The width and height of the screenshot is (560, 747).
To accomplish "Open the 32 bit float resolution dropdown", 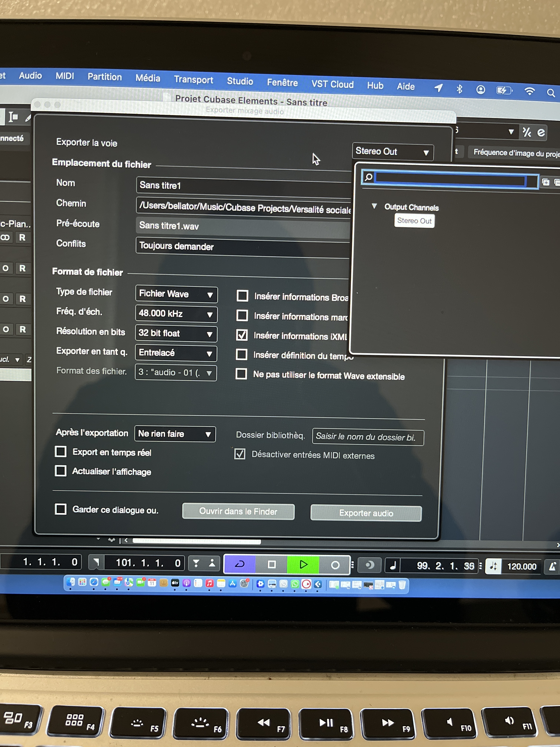I will pos(176,333).
